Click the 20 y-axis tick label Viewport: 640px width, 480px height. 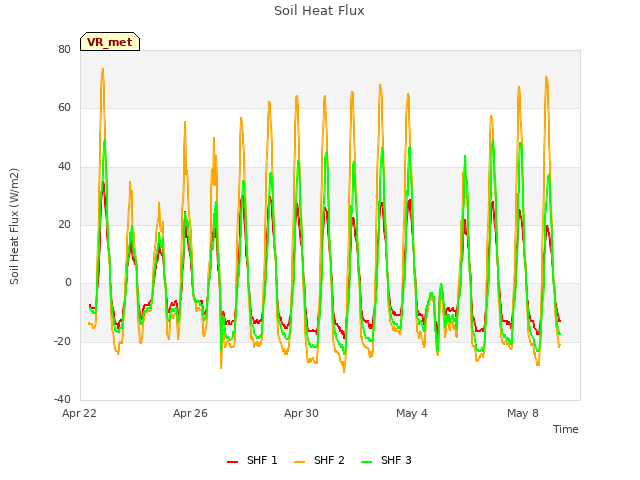64,224
